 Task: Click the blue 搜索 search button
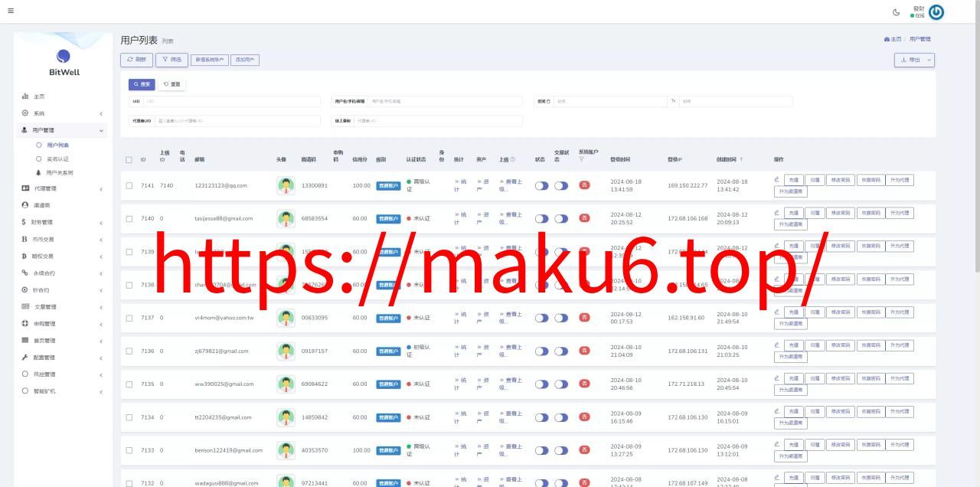tap(142, 84)
